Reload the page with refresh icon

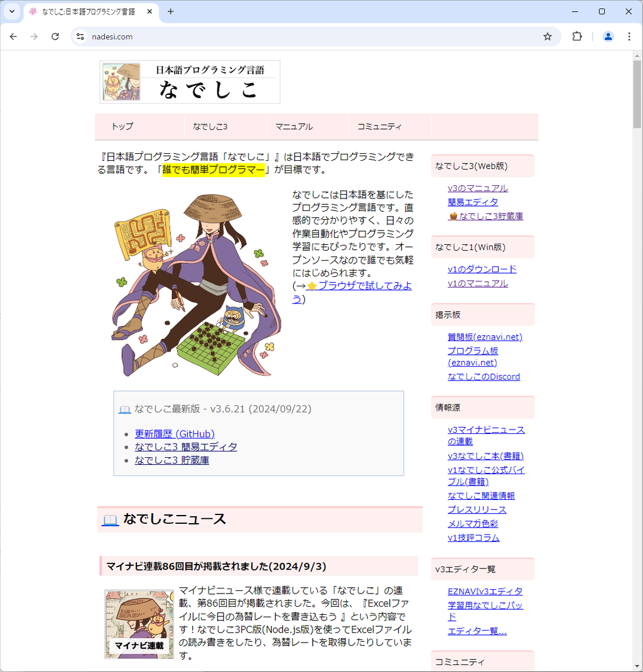coord(55,36)
